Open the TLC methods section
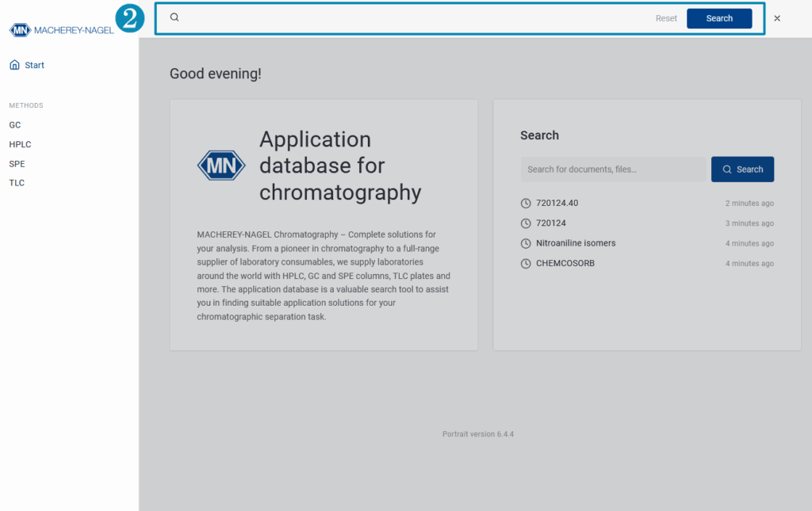This screenshot has height=511, width=812. pyautogui.click(x=17, y=183)
